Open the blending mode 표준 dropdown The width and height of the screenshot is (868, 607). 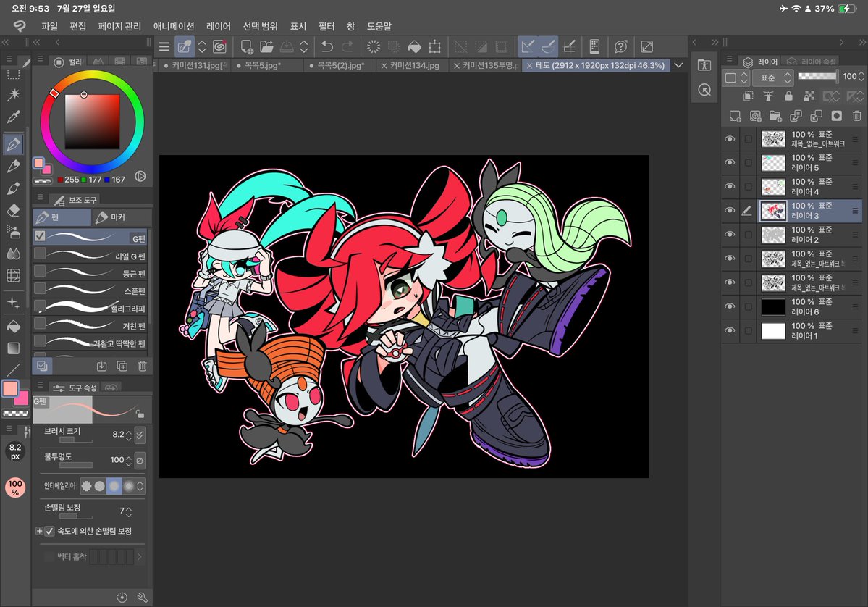pyautogui.click(x=774, y=78)
